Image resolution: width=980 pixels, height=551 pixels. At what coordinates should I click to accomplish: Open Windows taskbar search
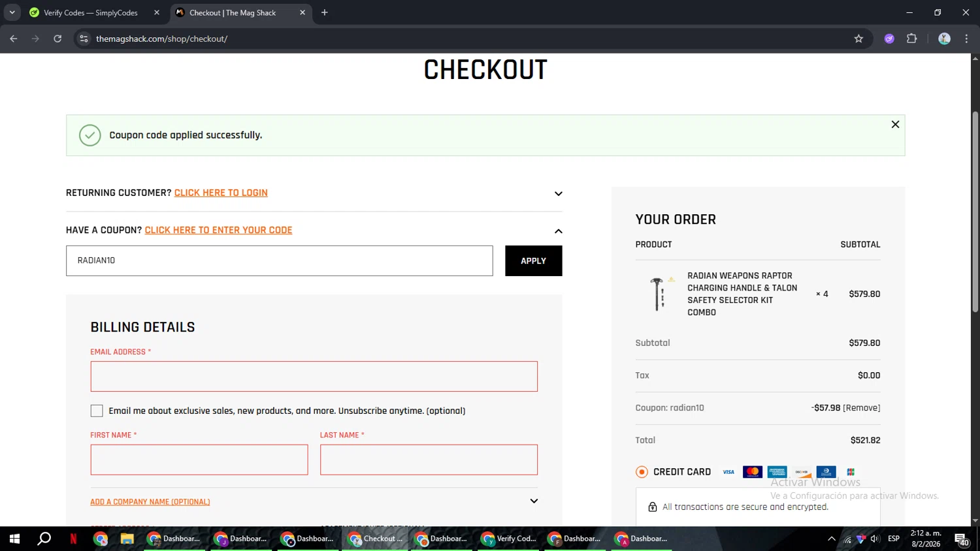[44, 539]
